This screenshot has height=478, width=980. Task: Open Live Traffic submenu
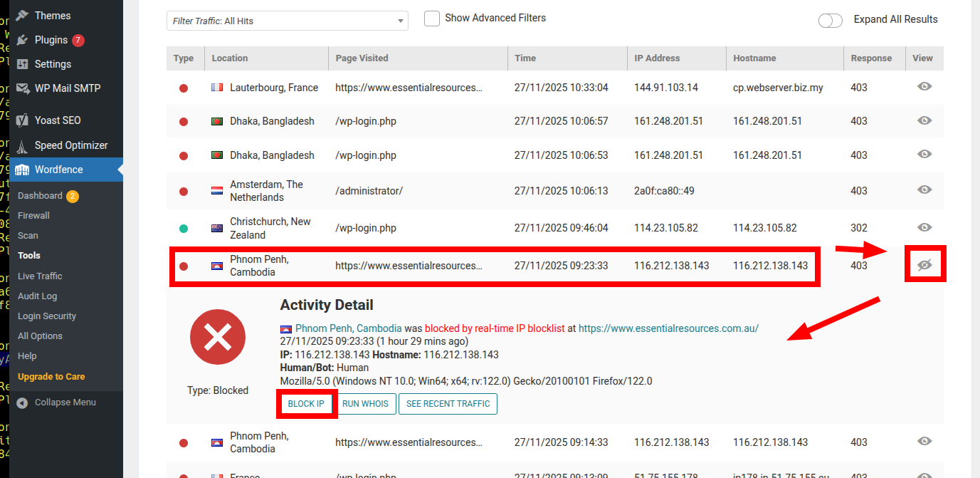click(40, 276)
